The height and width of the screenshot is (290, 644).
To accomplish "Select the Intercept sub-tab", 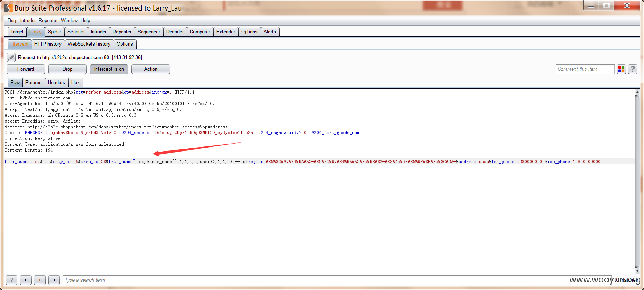I will pos(20,44).
